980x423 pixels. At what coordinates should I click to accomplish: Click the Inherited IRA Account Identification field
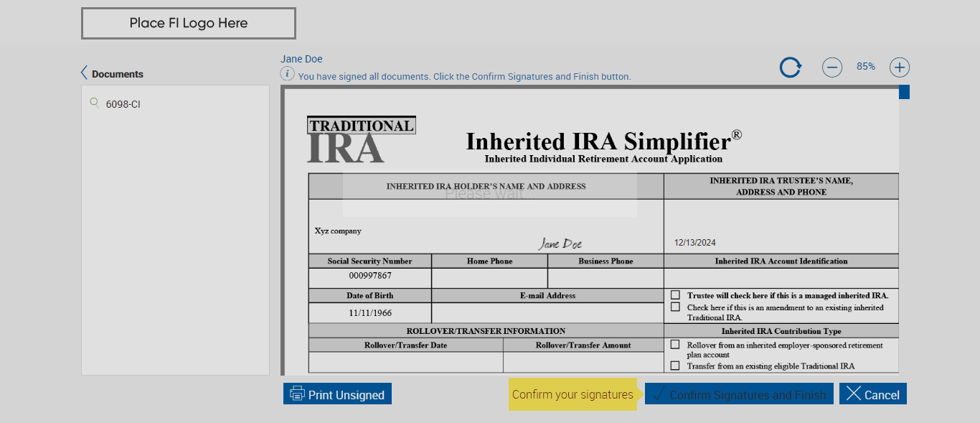point(781,278)
